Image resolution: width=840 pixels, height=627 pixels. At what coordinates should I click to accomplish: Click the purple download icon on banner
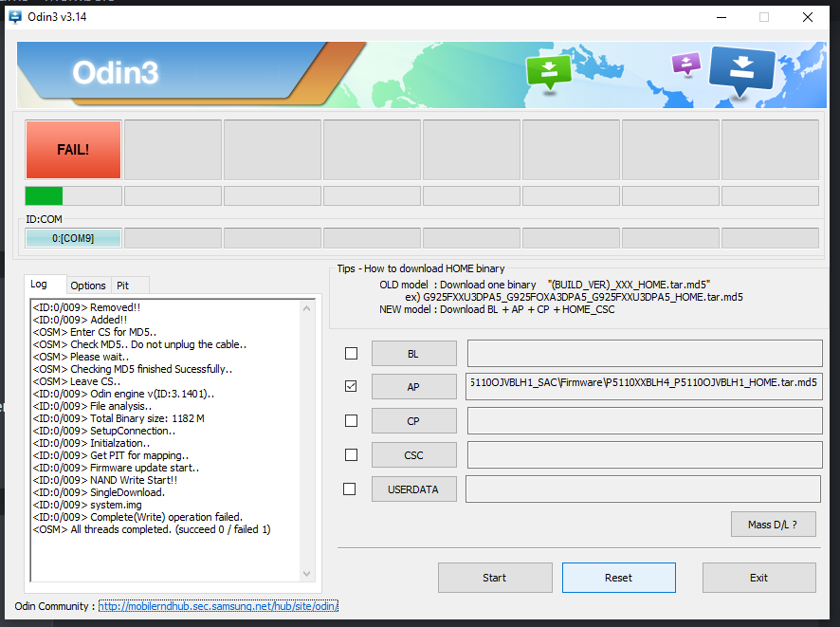click(x=686, y=65)
